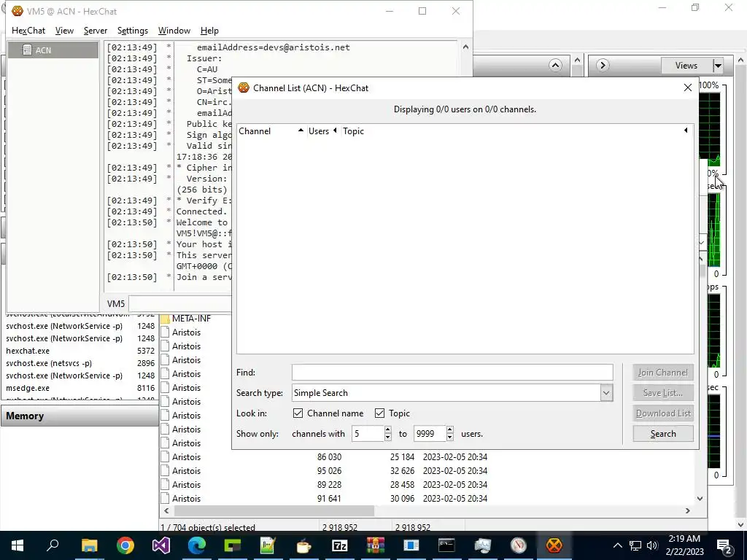747x560 pixels.
Task: Open File Explorer from the taskbar
Action: point(89,545)
